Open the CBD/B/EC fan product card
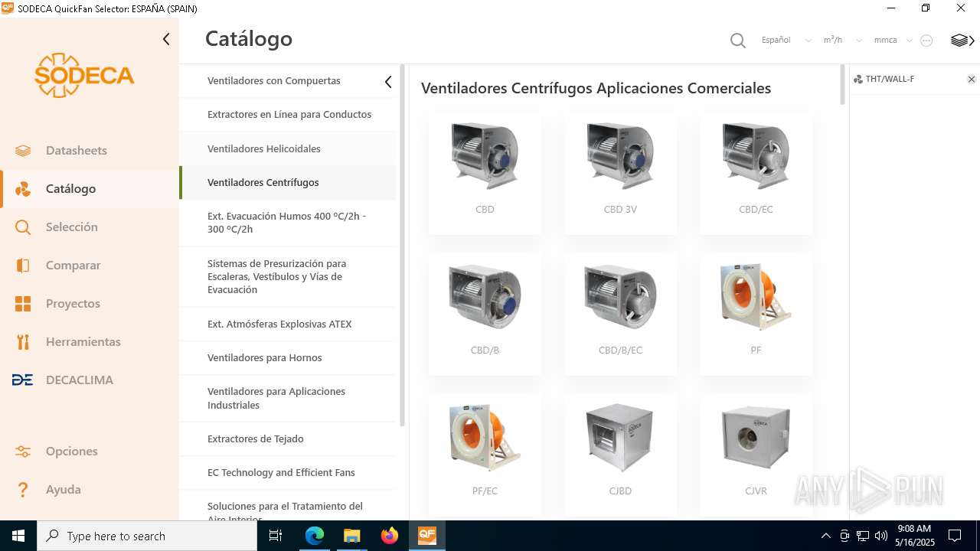This screenshot has height=551, width=980. click(x=620, y=314)
